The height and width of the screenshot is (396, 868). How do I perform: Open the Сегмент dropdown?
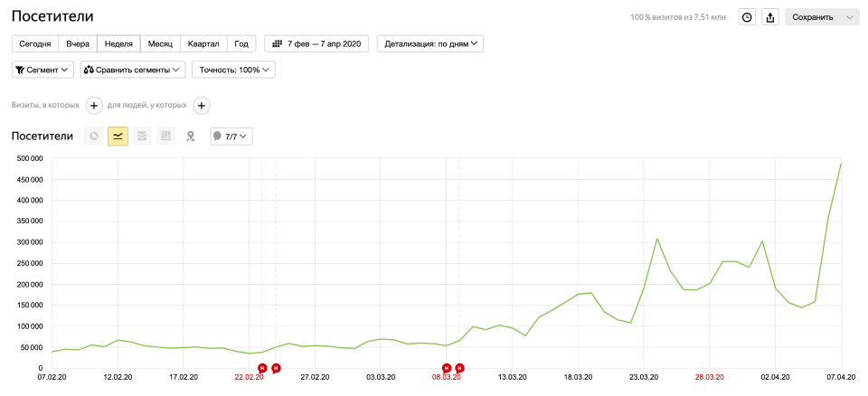(x=42, y=70)
